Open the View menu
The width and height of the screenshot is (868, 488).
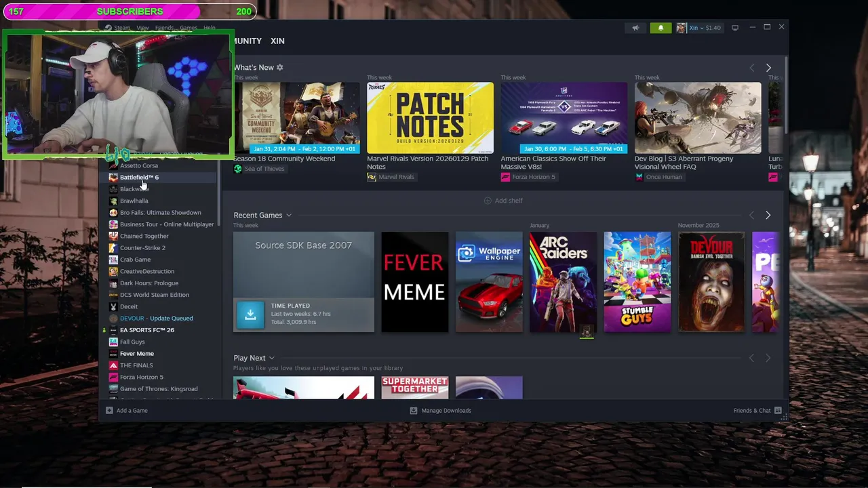coord(142,28)
